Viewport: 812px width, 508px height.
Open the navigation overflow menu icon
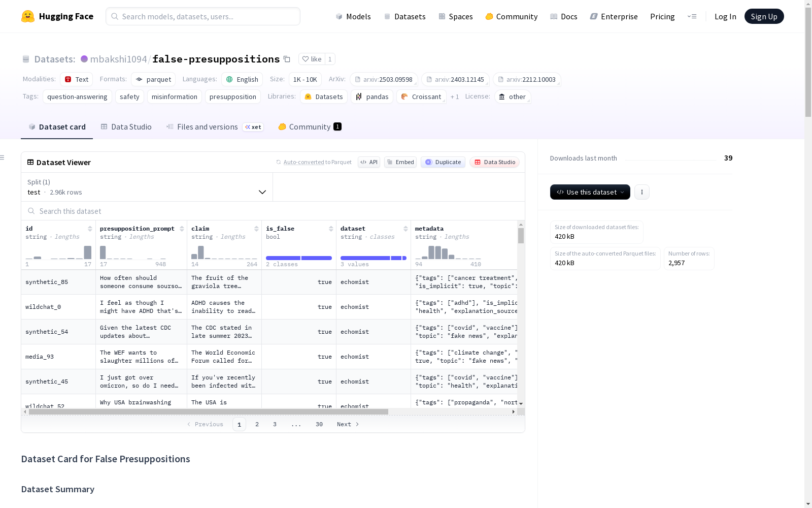692,16
